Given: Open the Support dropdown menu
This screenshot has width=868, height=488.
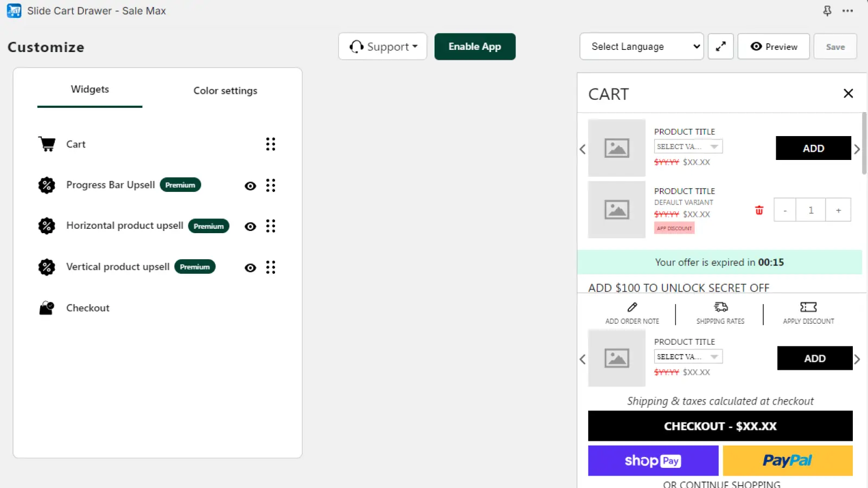Looking at the screenshot, I should tap(382, 47).
